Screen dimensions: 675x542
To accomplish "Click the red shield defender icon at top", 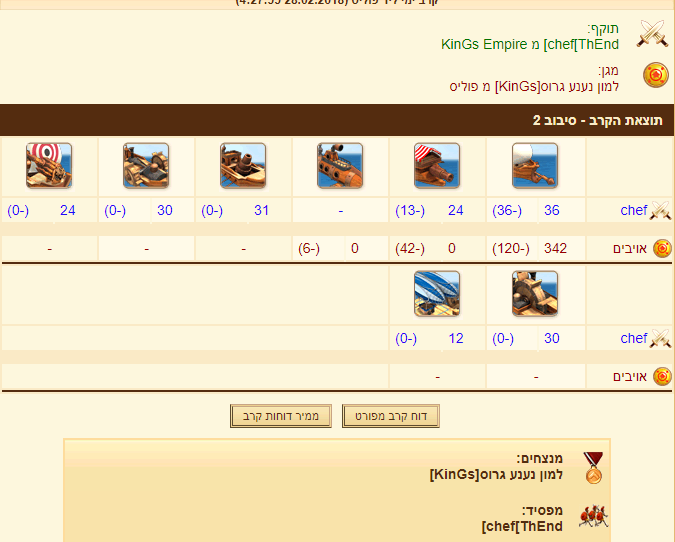I will [x=656, y=75].
